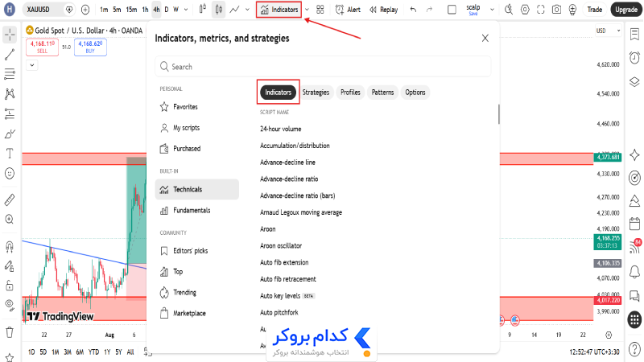Toggle hide all drawings
644x362 pixels.
pos(10,305)
